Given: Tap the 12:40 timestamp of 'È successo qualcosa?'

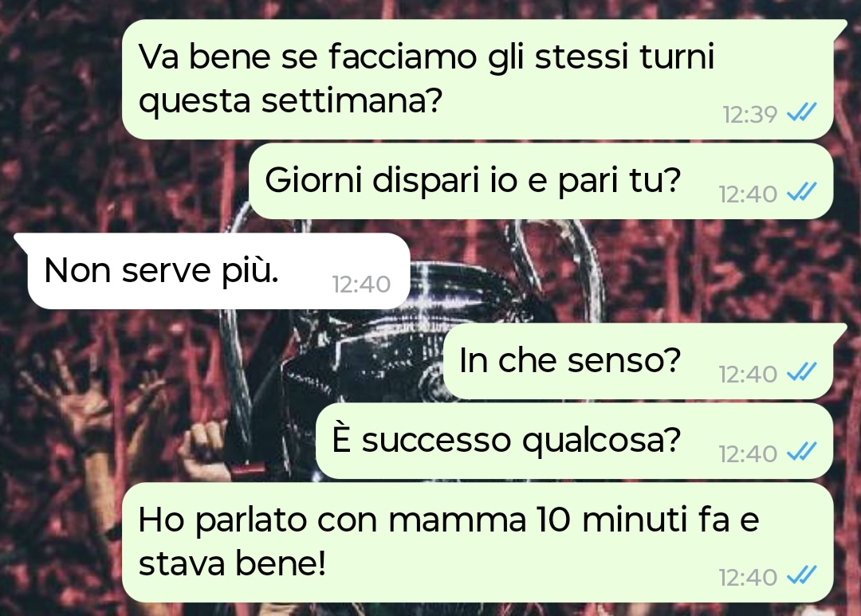Looking at the screenshot, I should tap(748, 454).
